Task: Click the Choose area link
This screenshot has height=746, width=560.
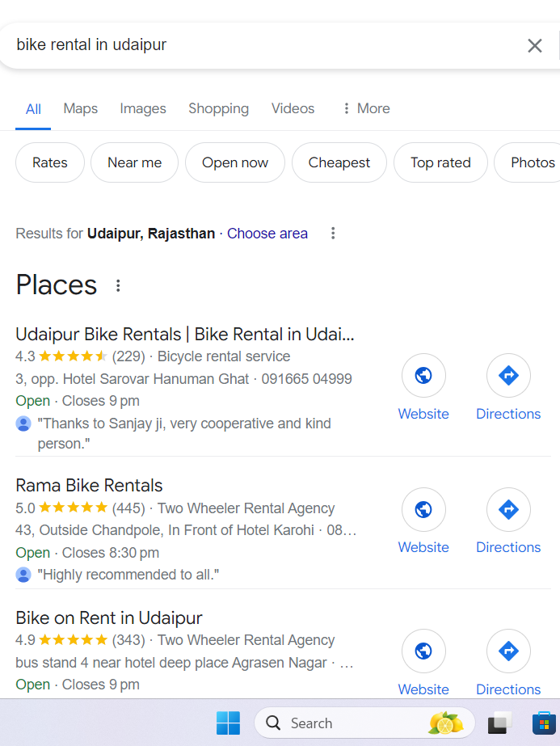Action: [x=267, y=234]
